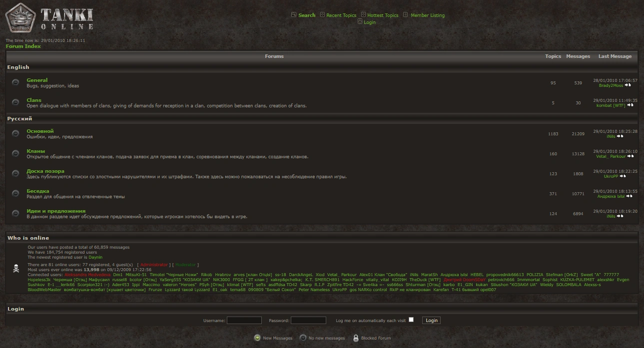Click the icon beside top Login link
The image size is (644, 348).
[360, 21]
